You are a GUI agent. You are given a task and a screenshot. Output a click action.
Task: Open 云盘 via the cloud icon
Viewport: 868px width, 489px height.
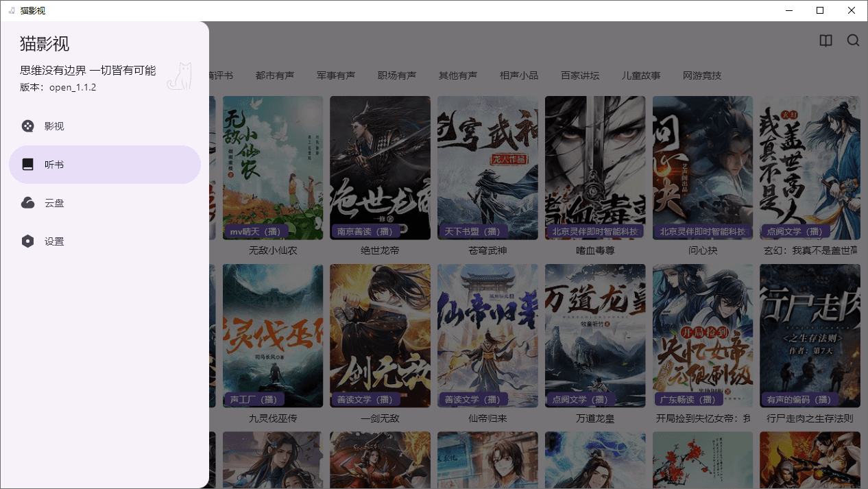(x=27, y=203)
